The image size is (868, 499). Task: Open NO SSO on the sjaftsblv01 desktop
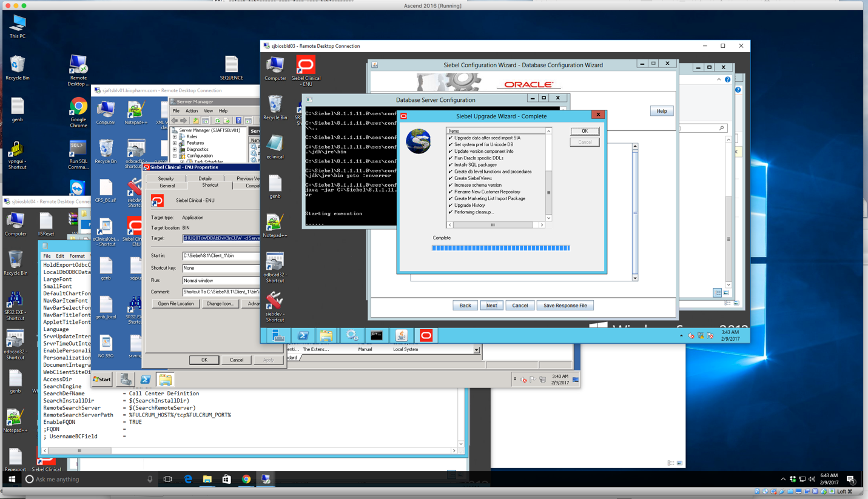(106, 346)
